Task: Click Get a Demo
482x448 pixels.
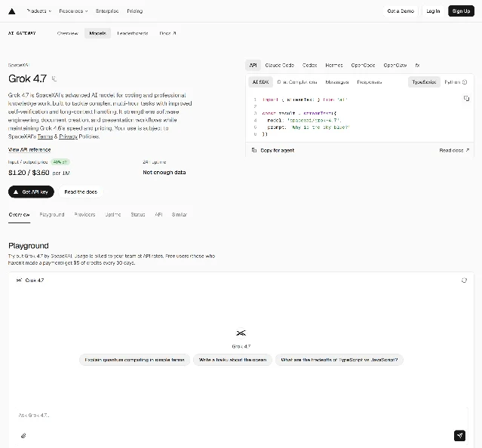Action: tap(401, 11)
